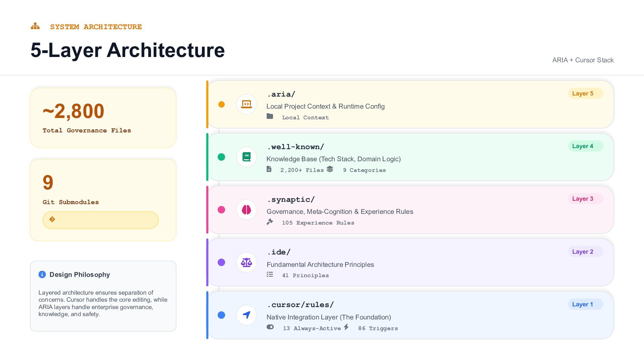Click the Layer 1 badge

[x=585, y=304]
